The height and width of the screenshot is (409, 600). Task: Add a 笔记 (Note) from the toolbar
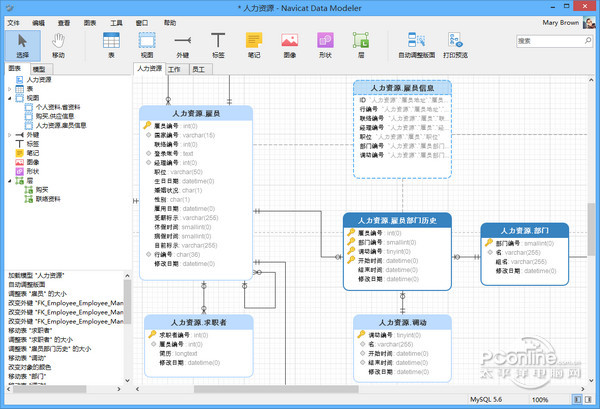click(x=254, y=46)
